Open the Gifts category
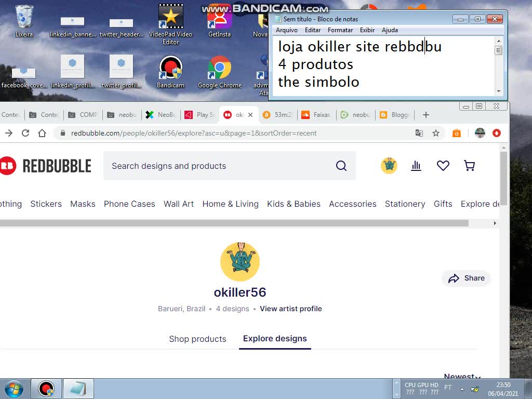Screen dimensions: 532x399 (x=443, y=204)
